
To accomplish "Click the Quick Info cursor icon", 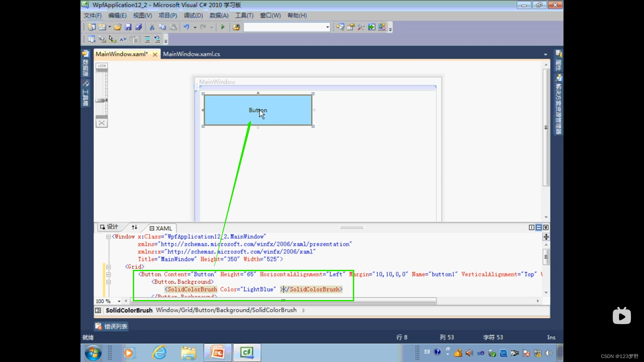I will click(113, 39).
